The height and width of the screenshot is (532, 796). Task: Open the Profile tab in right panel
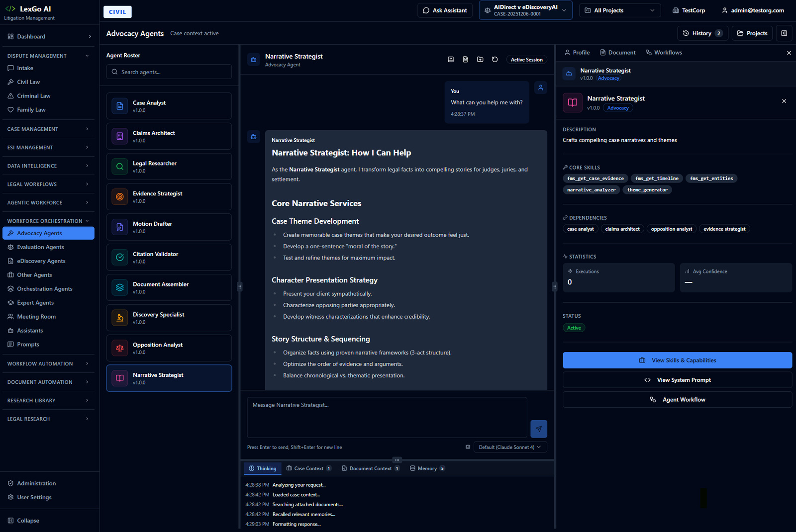click(577, 53)
